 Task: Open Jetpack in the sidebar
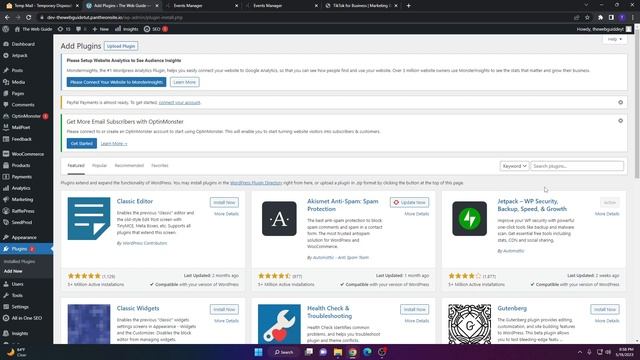19,56
